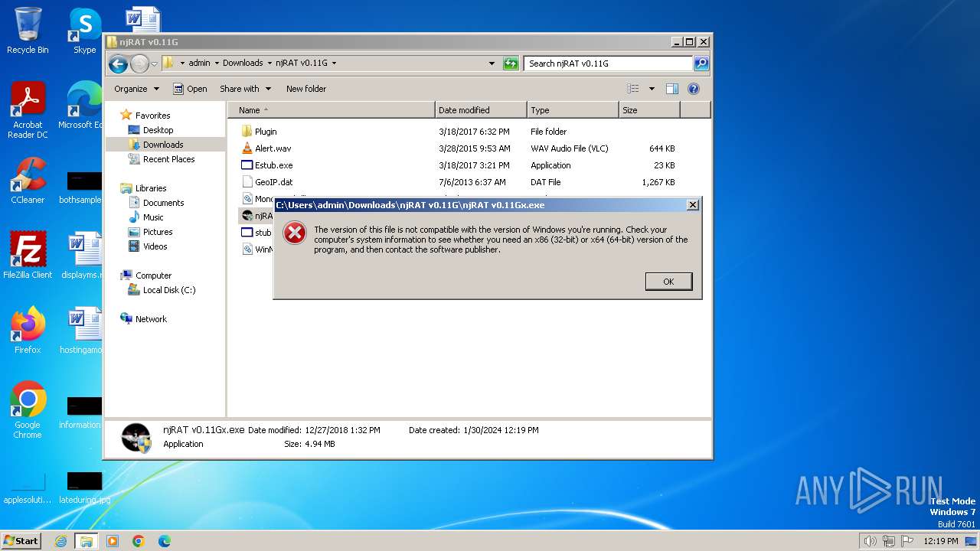The width and height of the screenshot is (980, 551).
Task: Click the volume icon in system tray
Action: [x=870, y=541]
